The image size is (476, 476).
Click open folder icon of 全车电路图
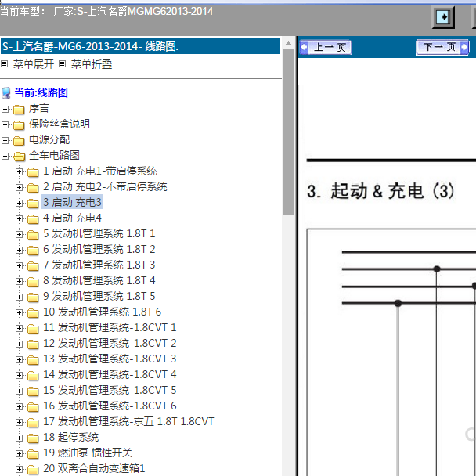point(19,157)
